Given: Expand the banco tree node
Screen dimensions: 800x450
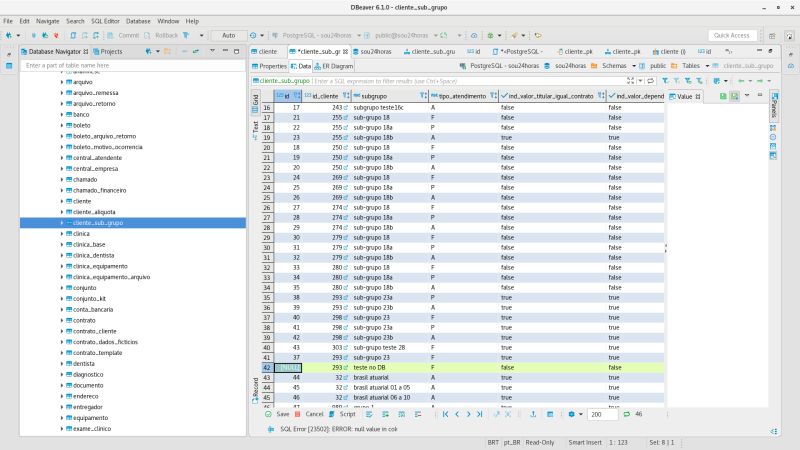Looking at the screenshot, I should click(62, 114).
